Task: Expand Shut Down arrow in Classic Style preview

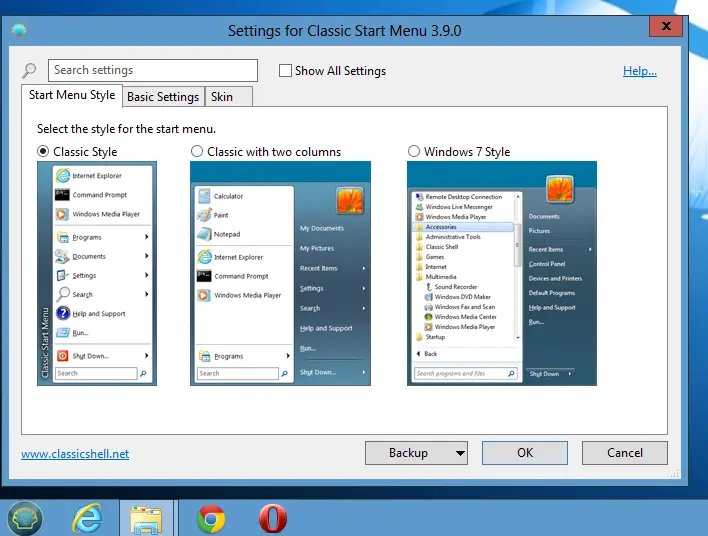Action: (x=146, y=356)
